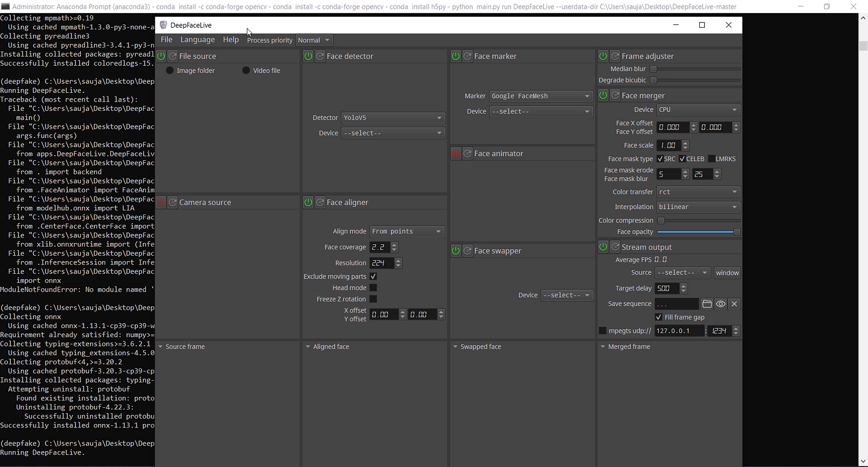This screenshot has height=467, width=868.
Task: Open Stream output Source dropdown
Action: point(682,273)
